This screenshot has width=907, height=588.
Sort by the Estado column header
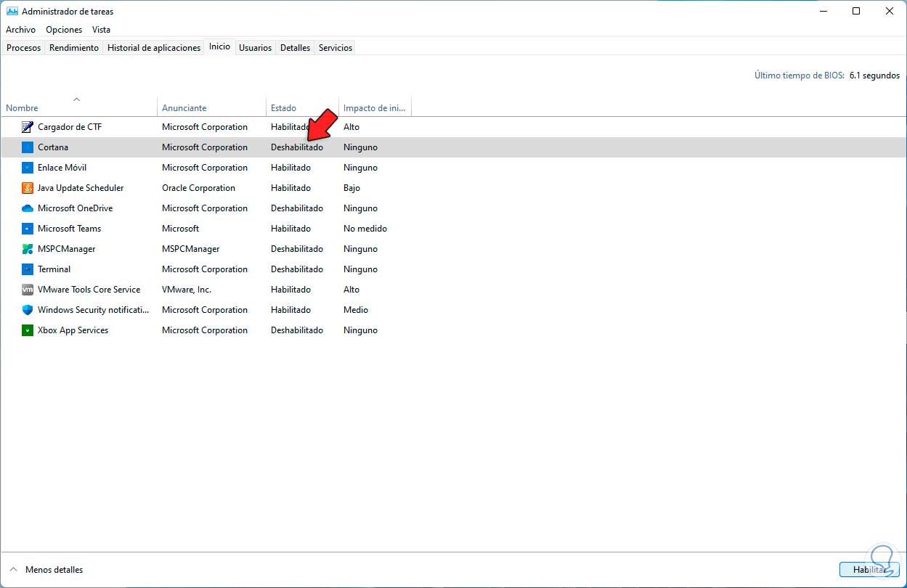pos(302,108)
